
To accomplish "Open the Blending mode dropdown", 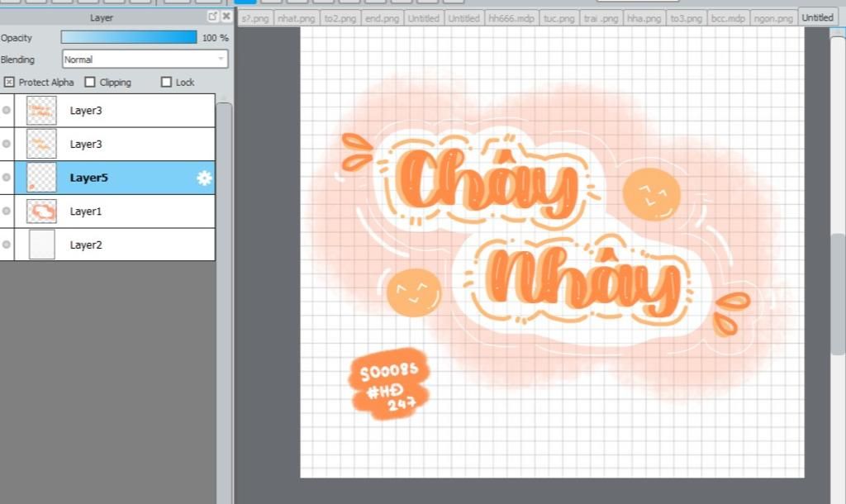I will pyautogui.click(x=145, y=59).
